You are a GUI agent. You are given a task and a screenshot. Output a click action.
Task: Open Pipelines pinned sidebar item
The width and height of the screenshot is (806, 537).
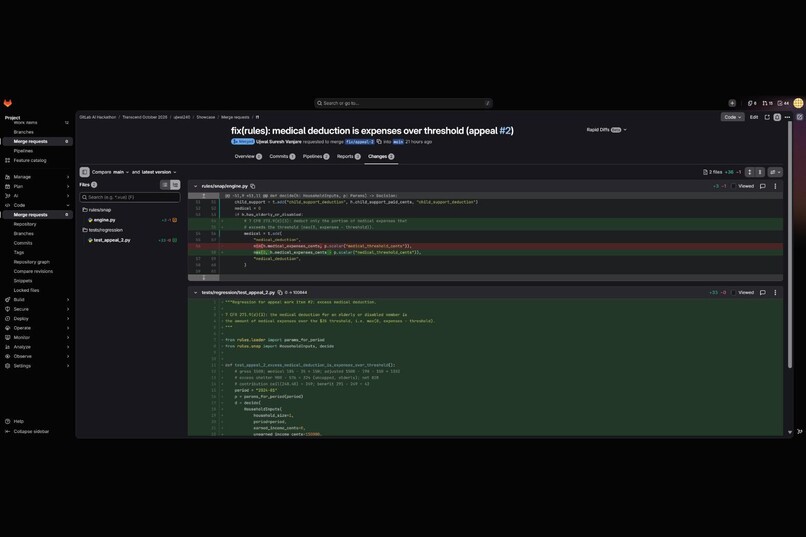(x=23, y=151)
